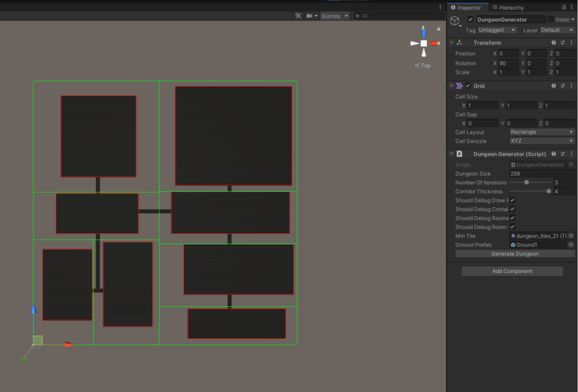Viewport: 578px width, 392px height.
Task: Click the blue Z axis on scene gizmo
Action: click(424, 33)
